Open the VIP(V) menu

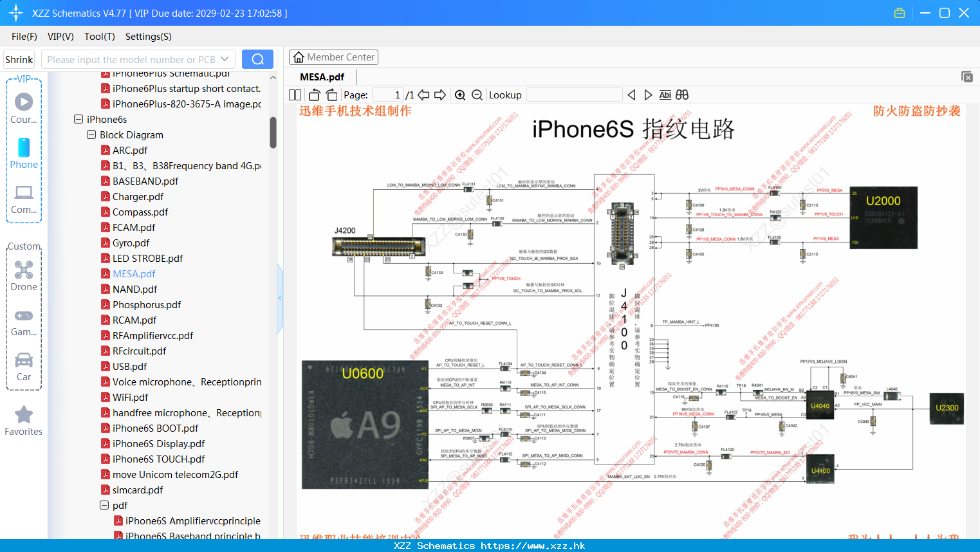tap(60, 37)
